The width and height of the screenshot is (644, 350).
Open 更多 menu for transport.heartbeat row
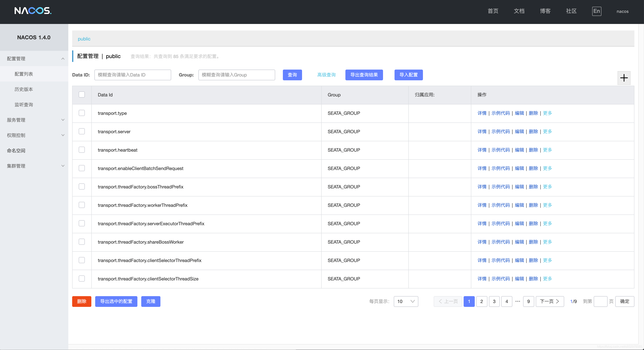click(547, 150)
